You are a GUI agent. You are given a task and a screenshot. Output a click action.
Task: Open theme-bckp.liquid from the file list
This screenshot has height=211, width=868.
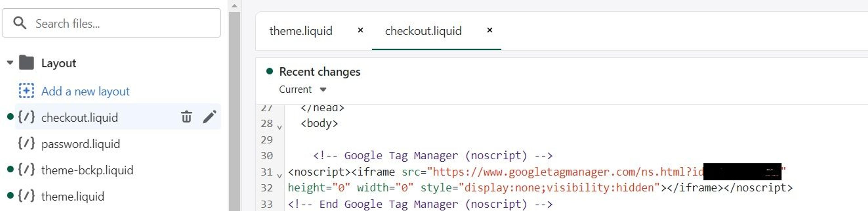(x=87, y=170)
